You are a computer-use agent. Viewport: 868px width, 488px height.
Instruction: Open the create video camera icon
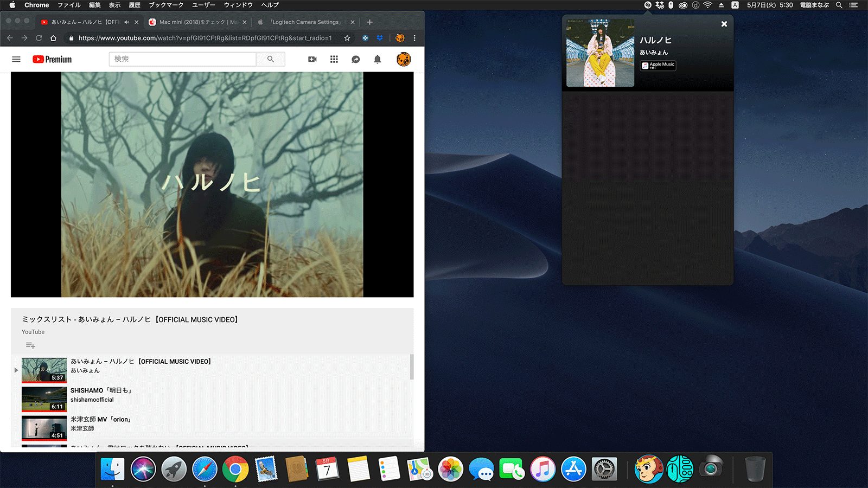[312, 59]
